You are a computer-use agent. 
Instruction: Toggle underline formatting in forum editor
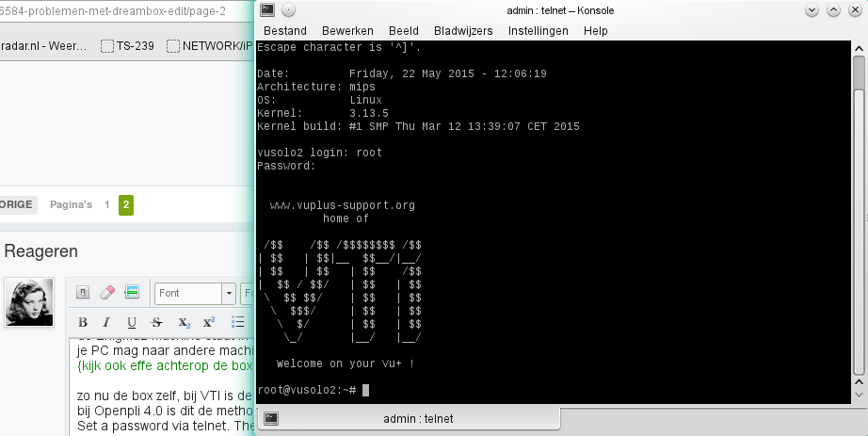click(x=131, y=322)
